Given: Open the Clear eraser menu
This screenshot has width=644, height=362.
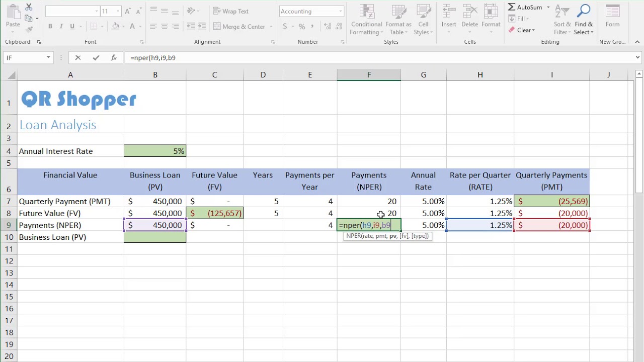Looking at the screenshot, I should (x=521, y=30).
